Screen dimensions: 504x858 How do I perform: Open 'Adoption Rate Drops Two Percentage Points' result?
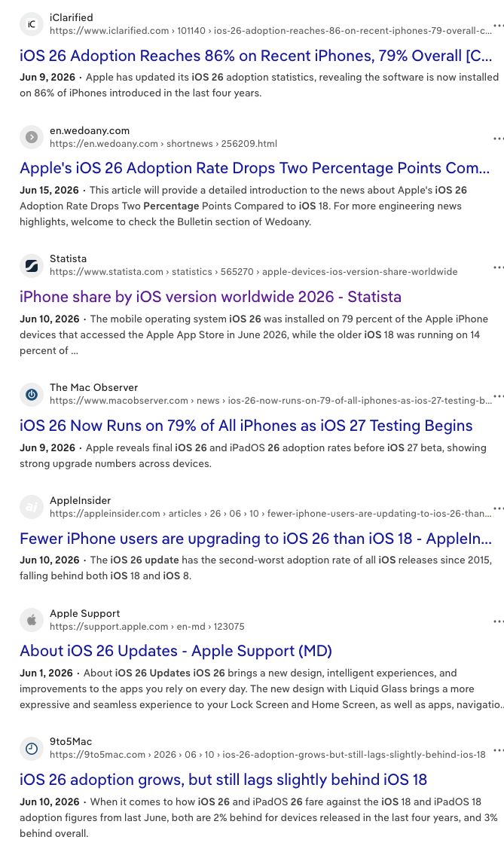[255, 168]
